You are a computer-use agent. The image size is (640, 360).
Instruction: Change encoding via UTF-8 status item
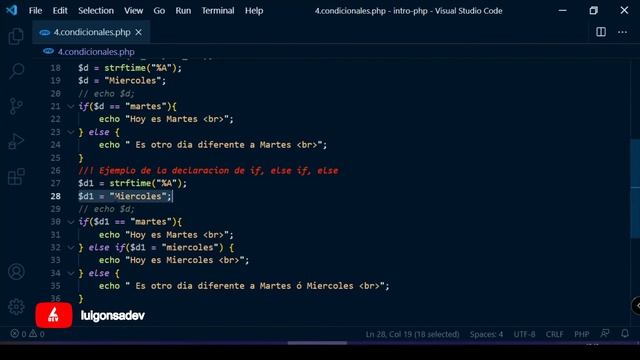(x=524, y=334)
